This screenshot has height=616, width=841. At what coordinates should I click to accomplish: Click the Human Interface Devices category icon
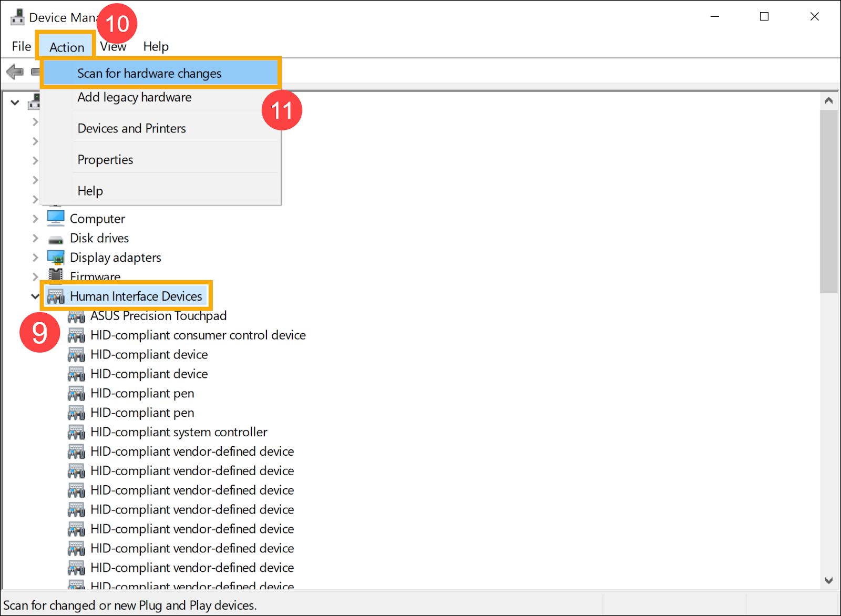(x=56, y=296)
